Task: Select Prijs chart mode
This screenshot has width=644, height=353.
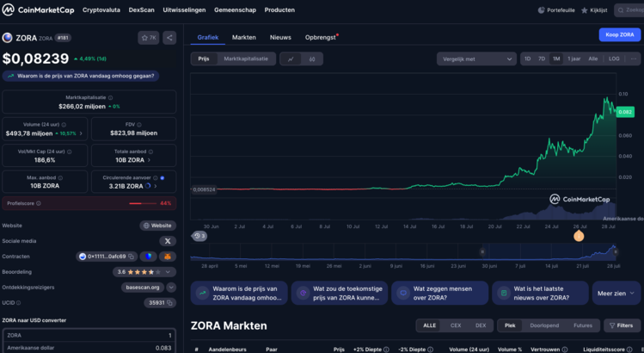Action: tap(204, 59)
